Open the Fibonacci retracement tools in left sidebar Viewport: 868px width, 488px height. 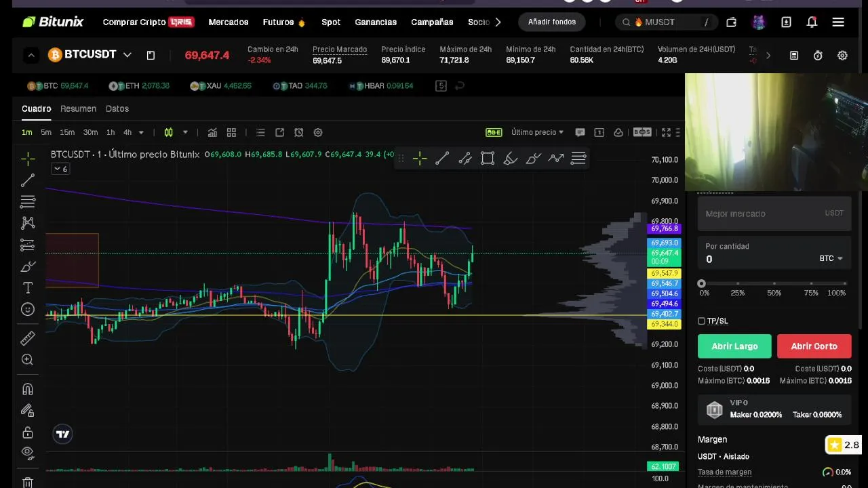point(28,201)
